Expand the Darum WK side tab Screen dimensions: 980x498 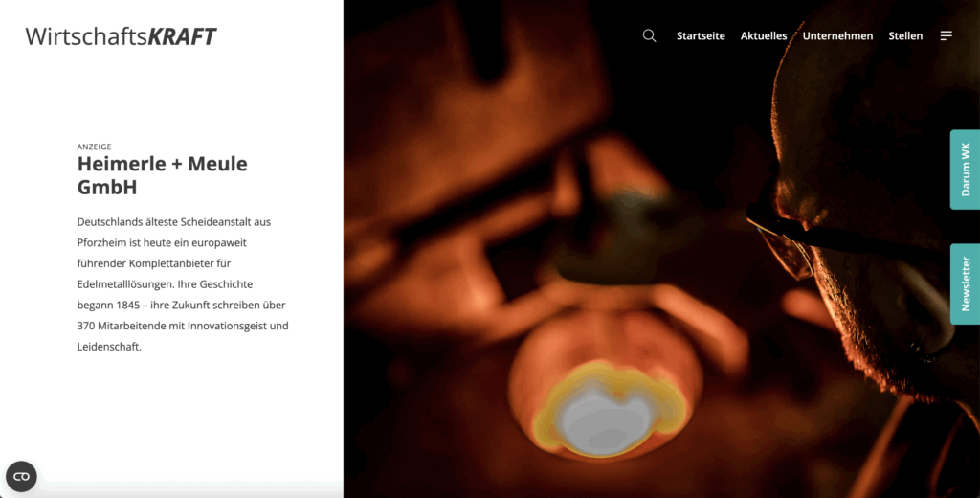(965, 170)
